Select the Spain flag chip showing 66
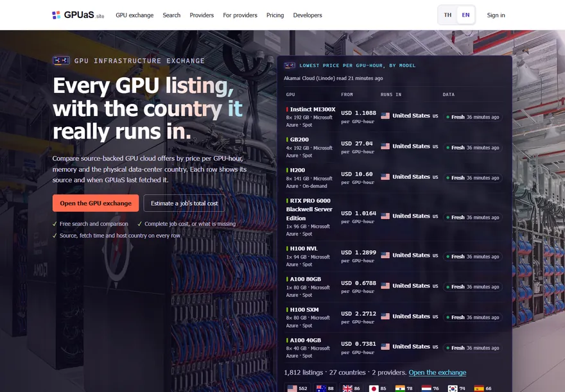565x392 pixels. (x=483, y=388)
